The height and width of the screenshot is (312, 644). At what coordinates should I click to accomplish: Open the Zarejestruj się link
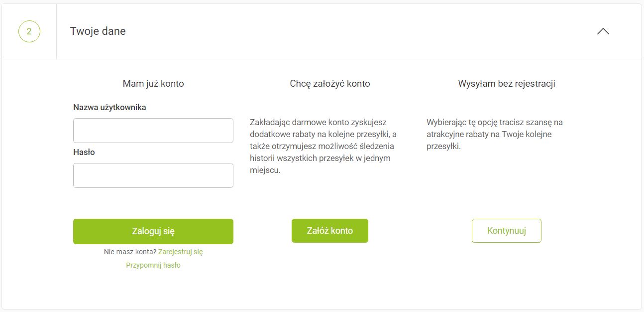[180, 252]
